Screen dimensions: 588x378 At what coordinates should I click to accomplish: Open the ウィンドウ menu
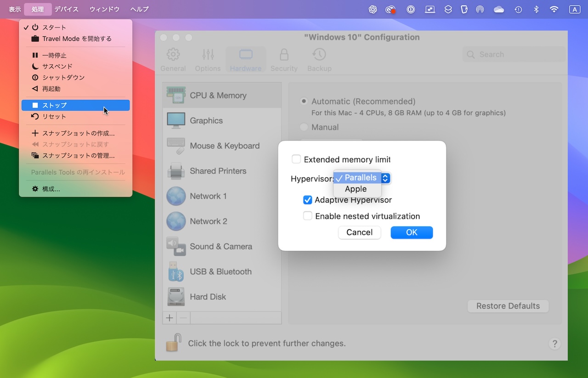click(x=105, y=9)
